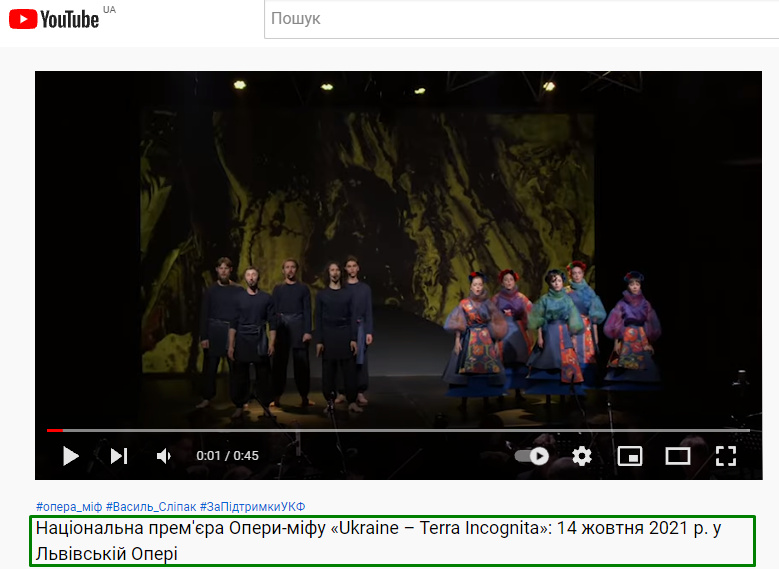Switch to theater mode view
The width and height of the screenshot is (779, 569).
[x=678, y=456]
